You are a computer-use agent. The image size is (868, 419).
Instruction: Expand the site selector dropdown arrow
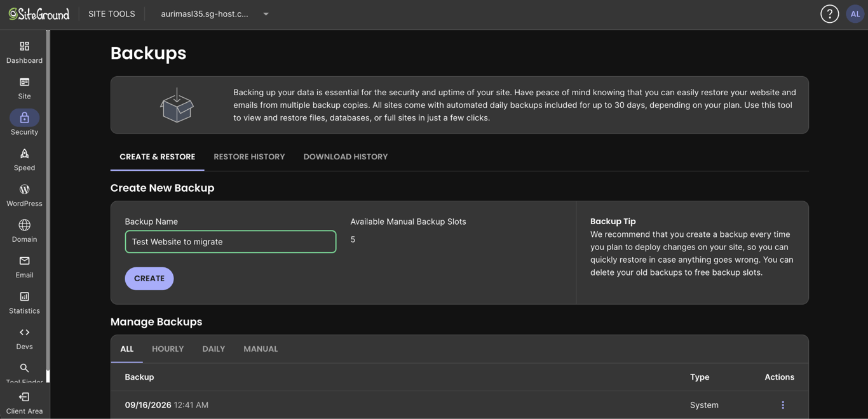click(x=266, y=14)
